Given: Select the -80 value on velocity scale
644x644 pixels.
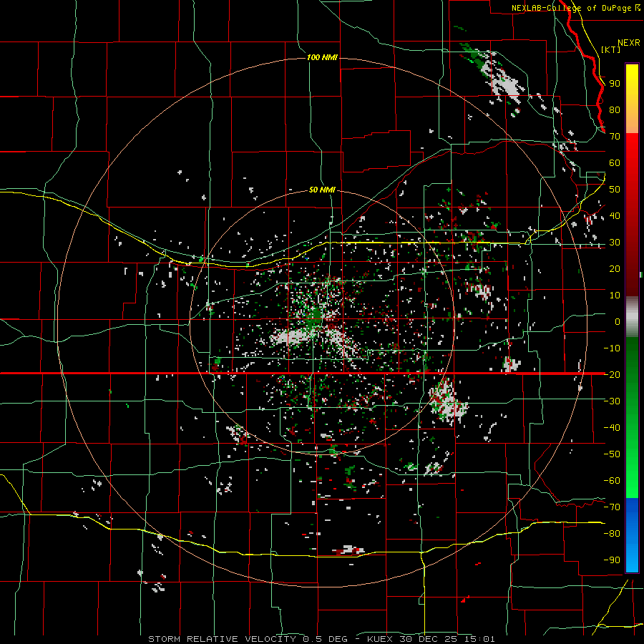Looking at the screenshot, I should (x=612, y=534).
